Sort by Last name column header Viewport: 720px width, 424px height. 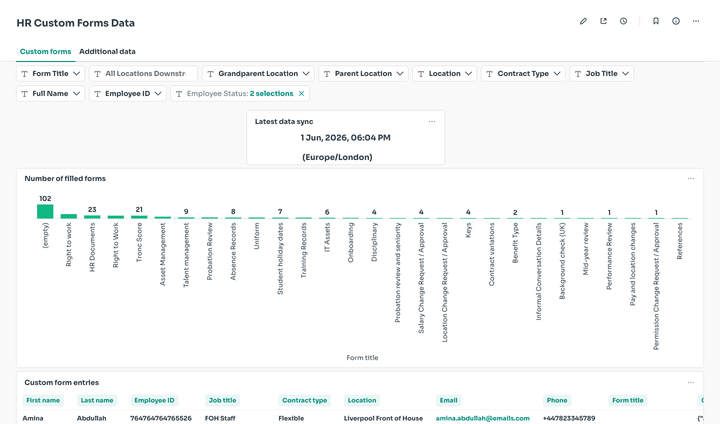pos(97,401)
